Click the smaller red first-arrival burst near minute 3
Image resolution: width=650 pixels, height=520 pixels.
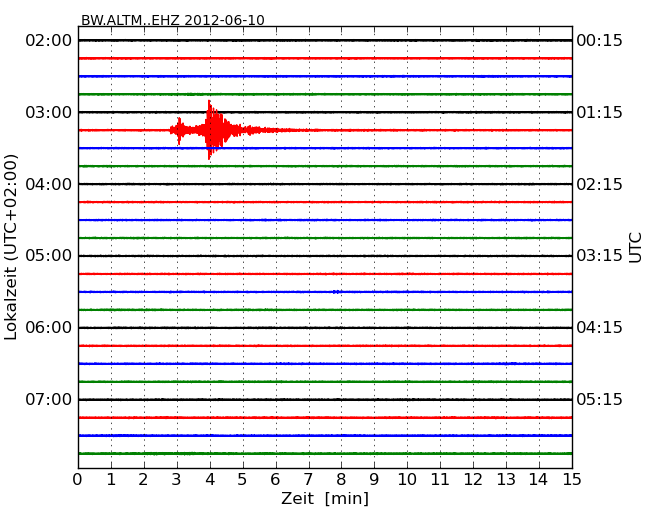(179, 131)
